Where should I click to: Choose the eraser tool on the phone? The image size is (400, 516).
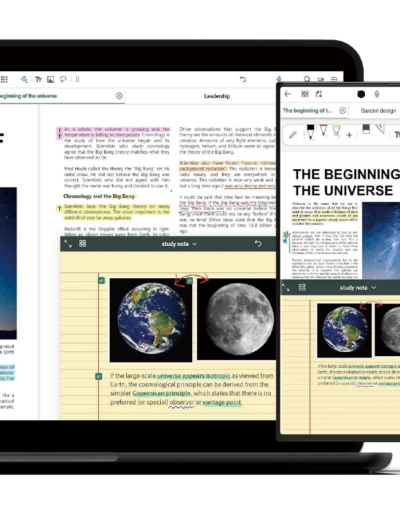pos(366,129)
